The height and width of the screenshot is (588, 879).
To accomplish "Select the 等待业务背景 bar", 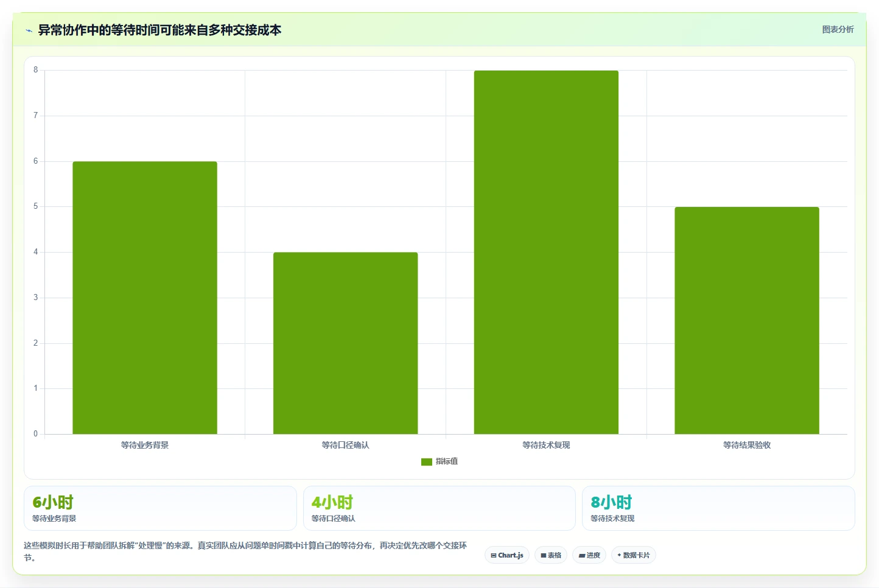I will (145, 298).
